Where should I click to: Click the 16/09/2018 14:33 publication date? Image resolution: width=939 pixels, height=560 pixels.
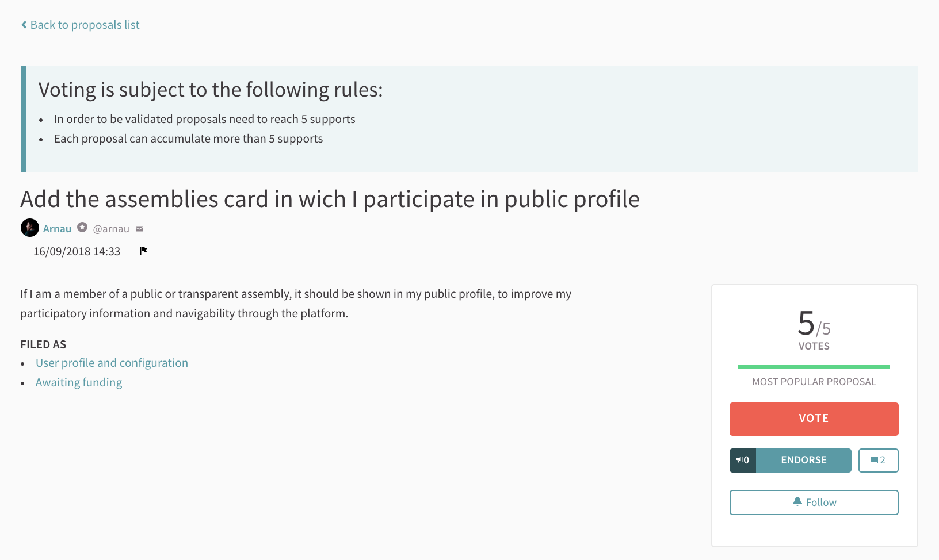tap(77, 251)
